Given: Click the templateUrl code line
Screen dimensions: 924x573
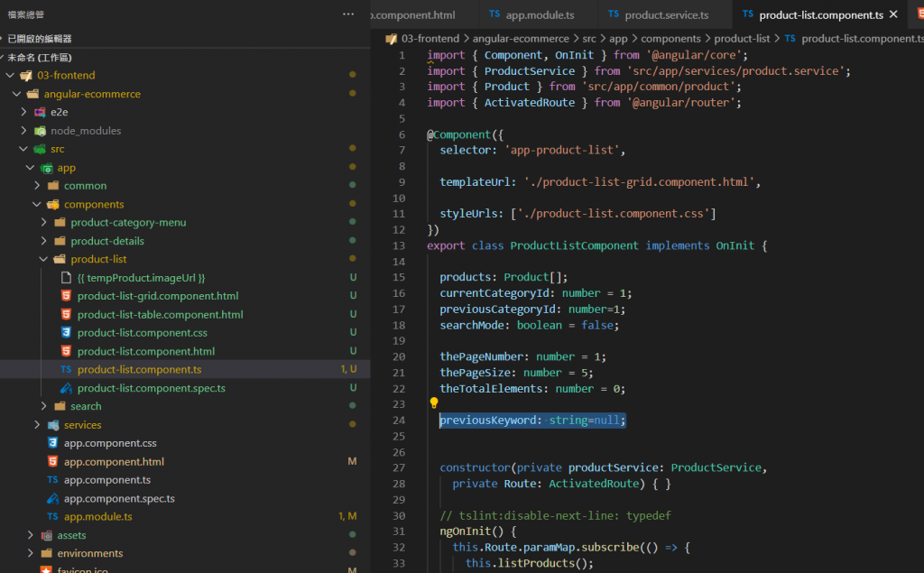Looking at the screenshot, I should click(600, 182).
